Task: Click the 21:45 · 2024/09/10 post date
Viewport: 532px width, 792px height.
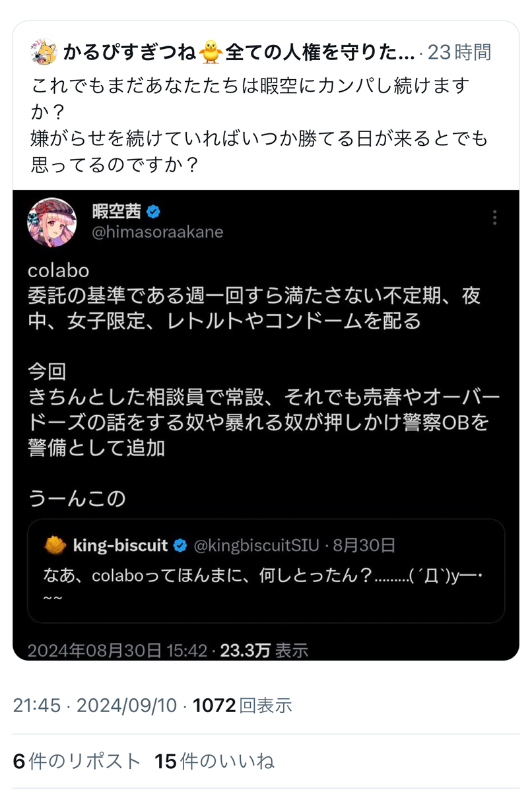Action: point(95,706)
